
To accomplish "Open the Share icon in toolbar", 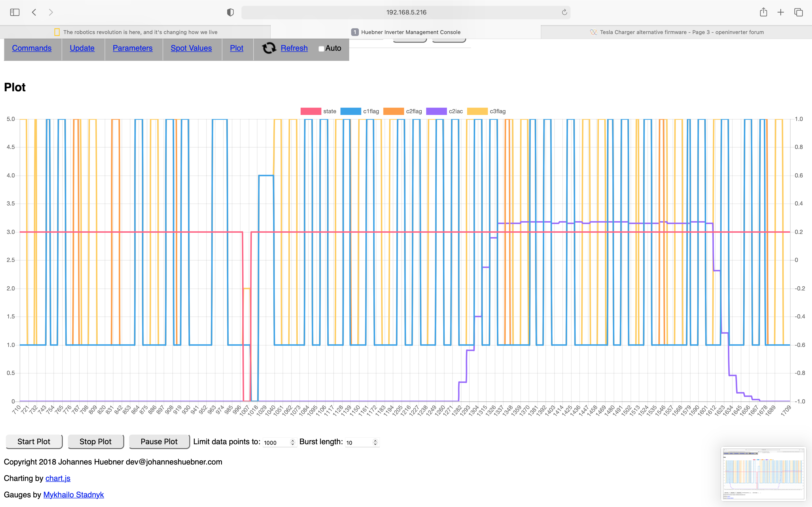I will pos(763,12).
